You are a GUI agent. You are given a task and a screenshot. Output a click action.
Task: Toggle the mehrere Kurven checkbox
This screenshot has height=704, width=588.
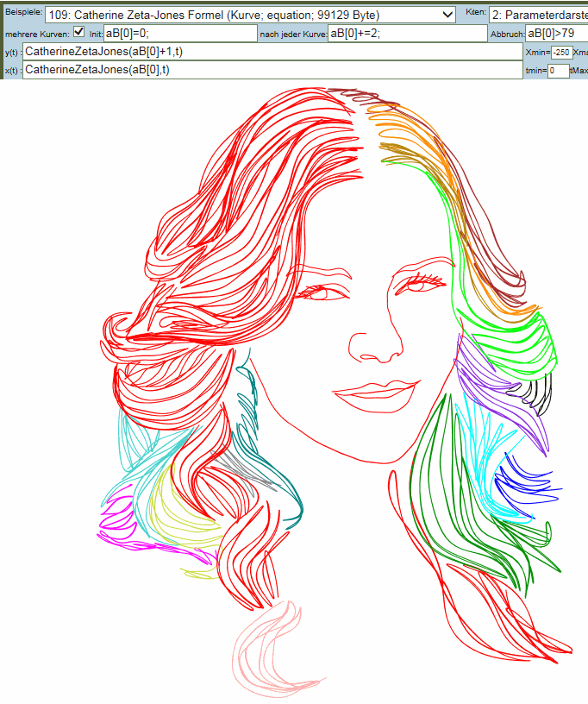click(78, 32)
